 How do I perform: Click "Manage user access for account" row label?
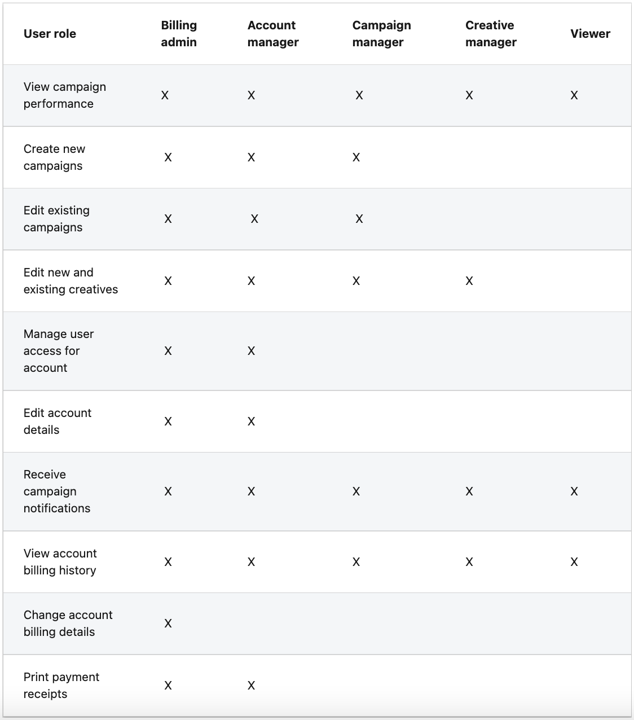click(x=58, y=351)
